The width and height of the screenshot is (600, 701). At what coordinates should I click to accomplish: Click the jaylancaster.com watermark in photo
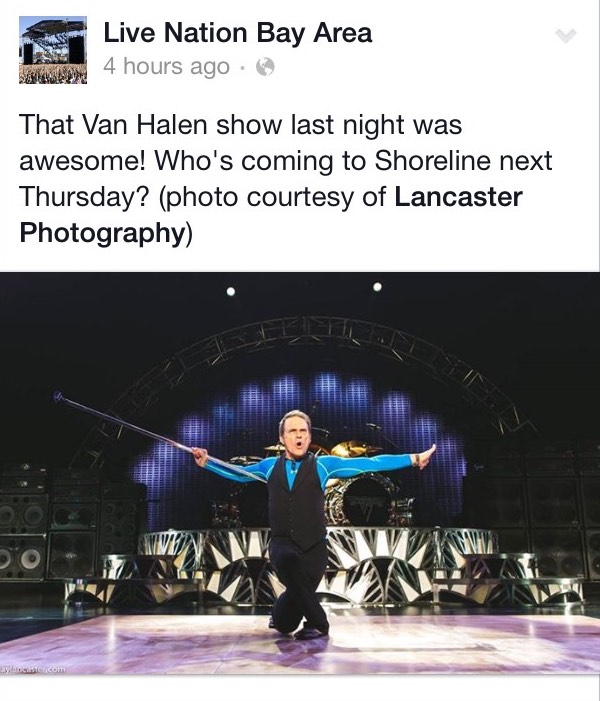click(34, 670)
